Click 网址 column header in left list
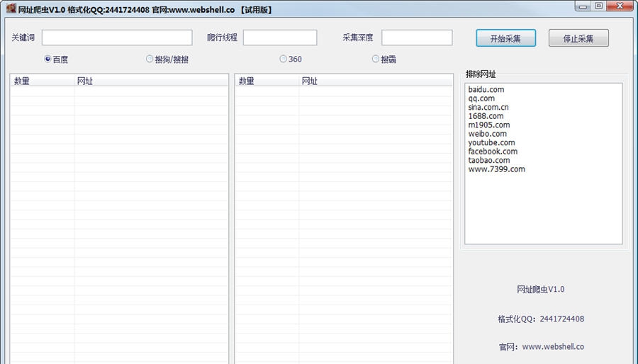 pyautogui.click(x=151, y=81)
